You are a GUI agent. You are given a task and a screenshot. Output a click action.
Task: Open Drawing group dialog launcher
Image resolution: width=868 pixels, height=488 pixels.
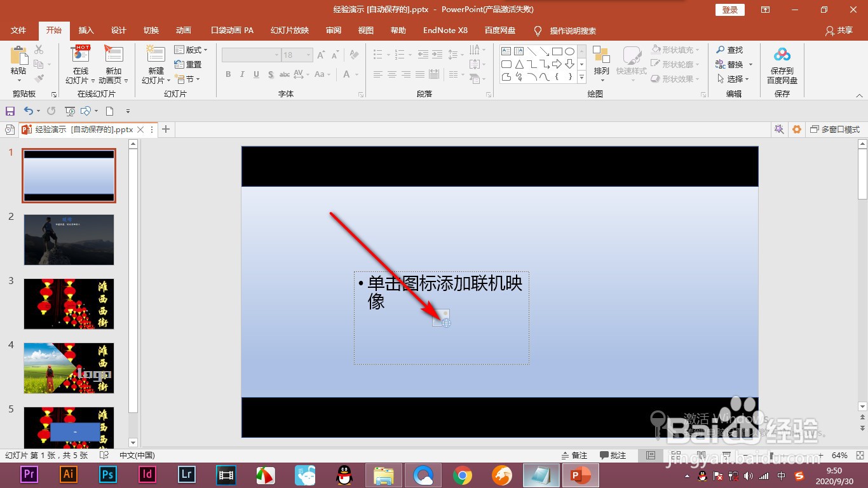tap(703, 95)
